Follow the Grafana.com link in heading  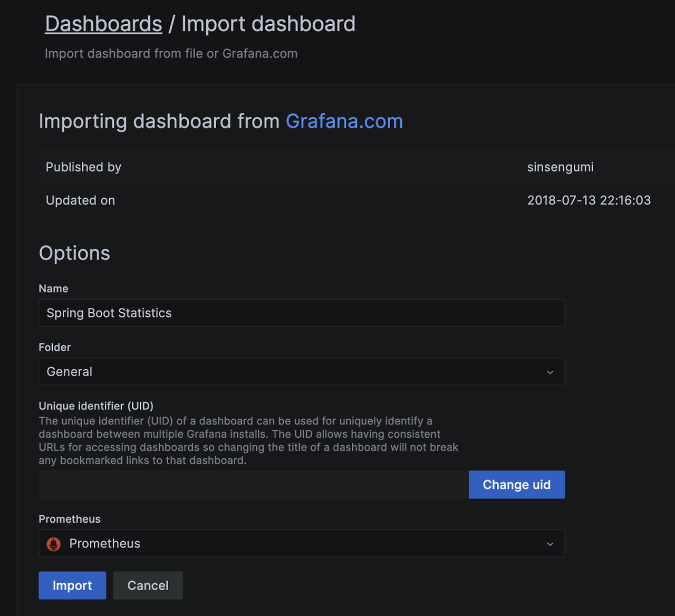pos(344,121)
